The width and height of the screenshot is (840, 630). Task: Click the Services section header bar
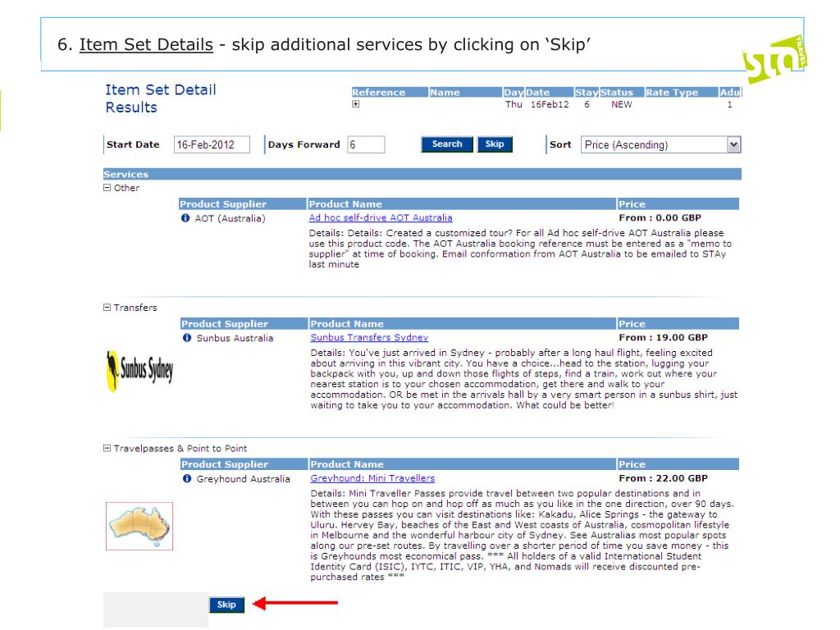[422, 174]
